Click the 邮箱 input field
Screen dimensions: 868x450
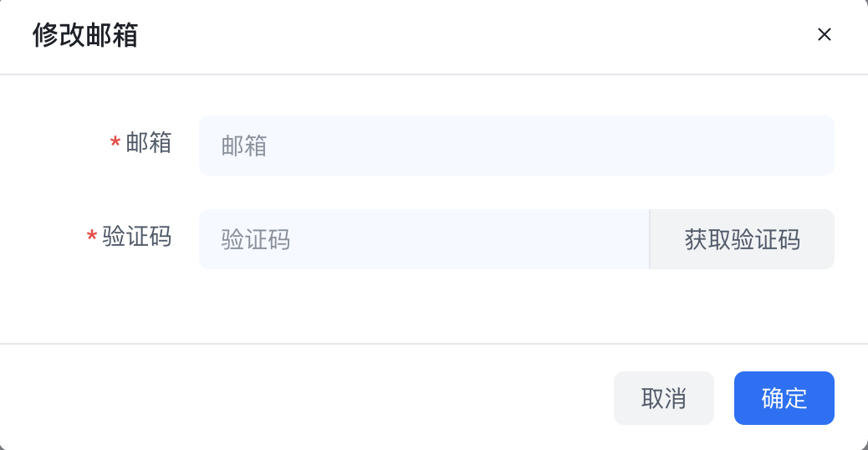coord(516,146)
